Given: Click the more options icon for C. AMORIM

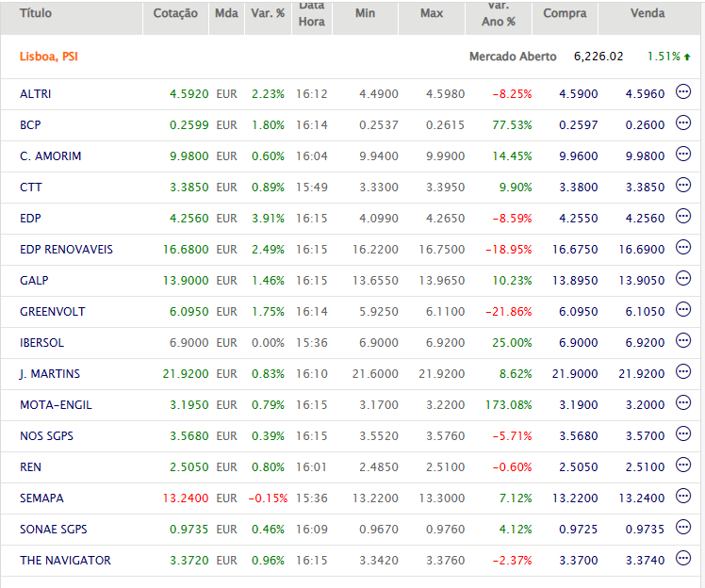Looking at the screenshot, I should point(683,155).
